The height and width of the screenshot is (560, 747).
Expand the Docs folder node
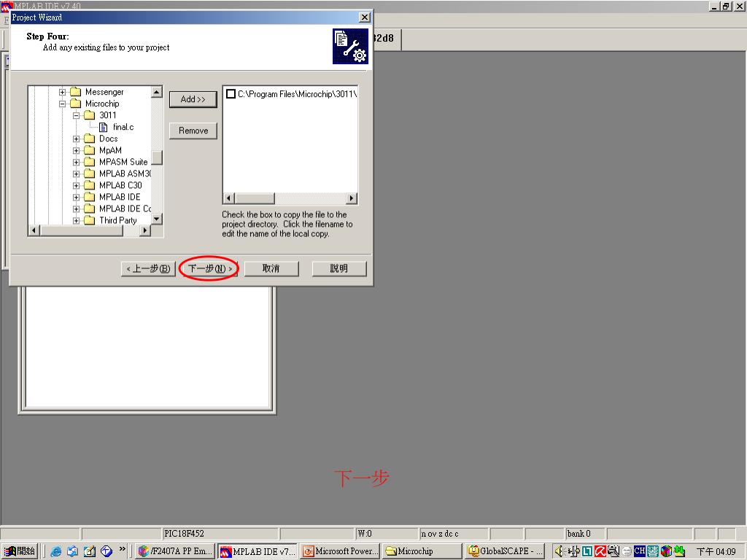pos(76,139)
